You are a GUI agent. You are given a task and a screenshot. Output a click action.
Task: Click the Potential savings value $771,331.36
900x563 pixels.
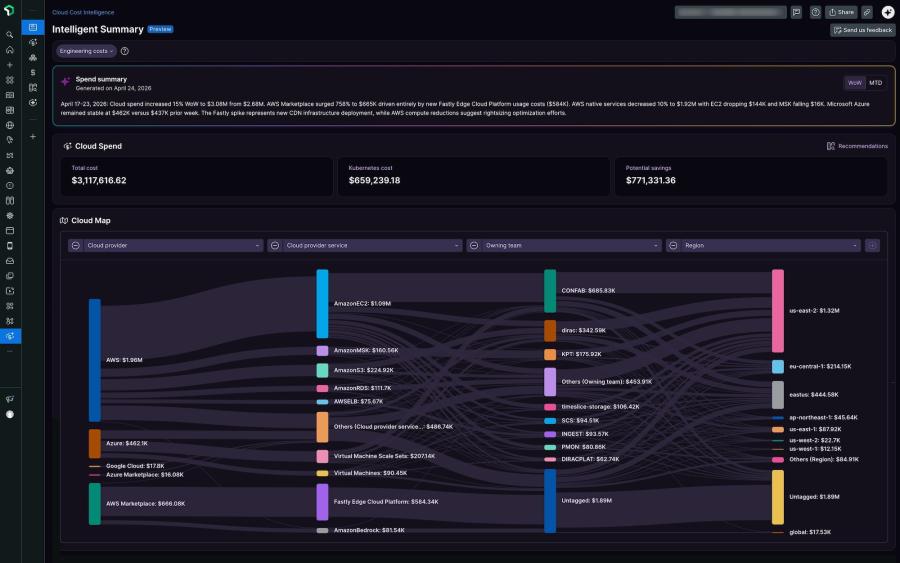(x=650, y=180)
